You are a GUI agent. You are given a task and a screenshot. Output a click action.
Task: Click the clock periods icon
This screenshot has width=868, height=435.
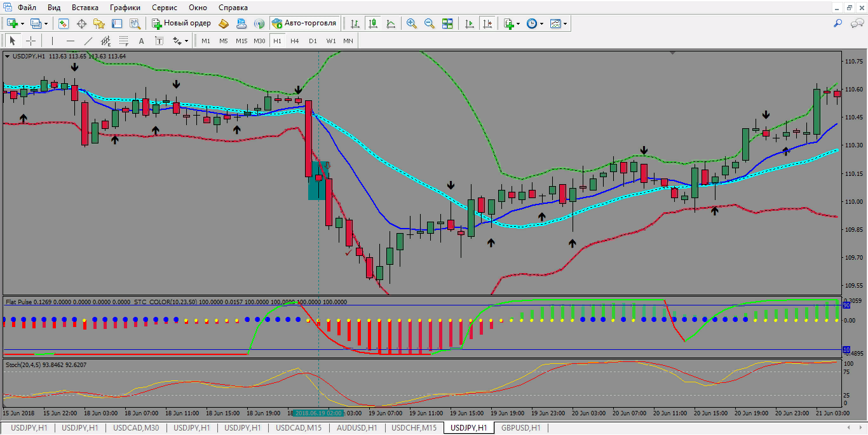point(532,23)
